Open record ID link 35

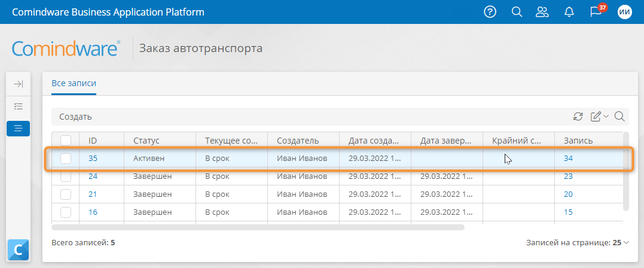[93, 159]
